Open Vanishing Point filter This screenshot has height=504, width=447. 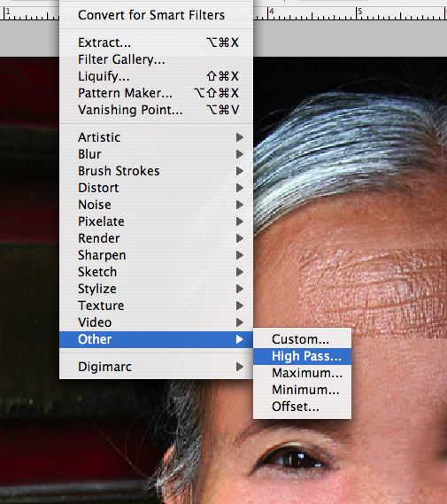tap(156, 110)
